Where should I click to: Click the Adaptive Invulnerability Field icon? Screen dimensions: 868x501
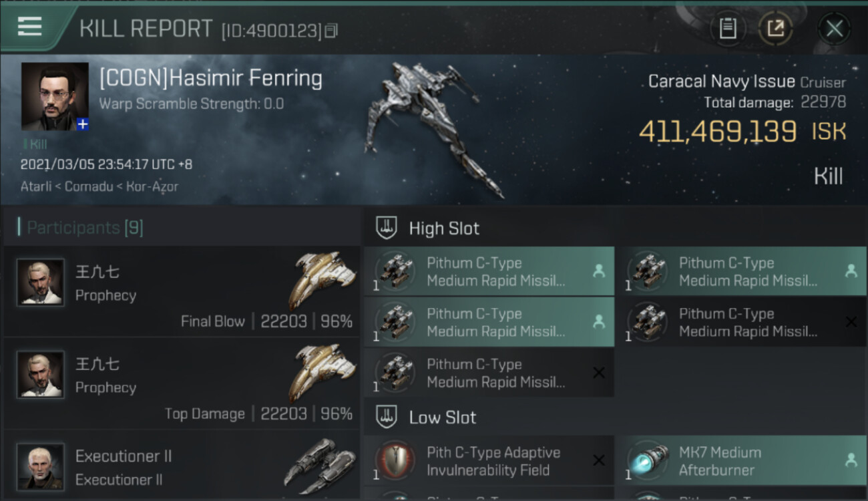pos(395,461)
